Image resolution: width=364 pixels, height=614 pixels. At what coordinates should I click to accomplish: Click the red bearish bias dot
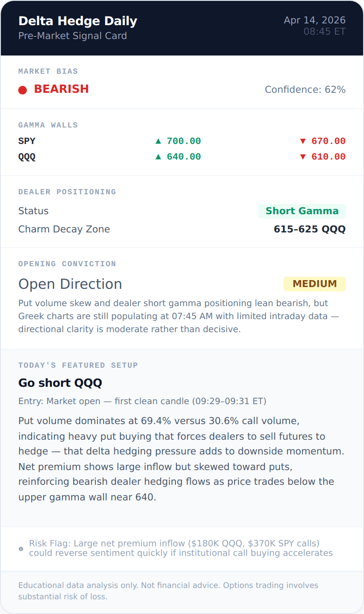click(23, 90)
